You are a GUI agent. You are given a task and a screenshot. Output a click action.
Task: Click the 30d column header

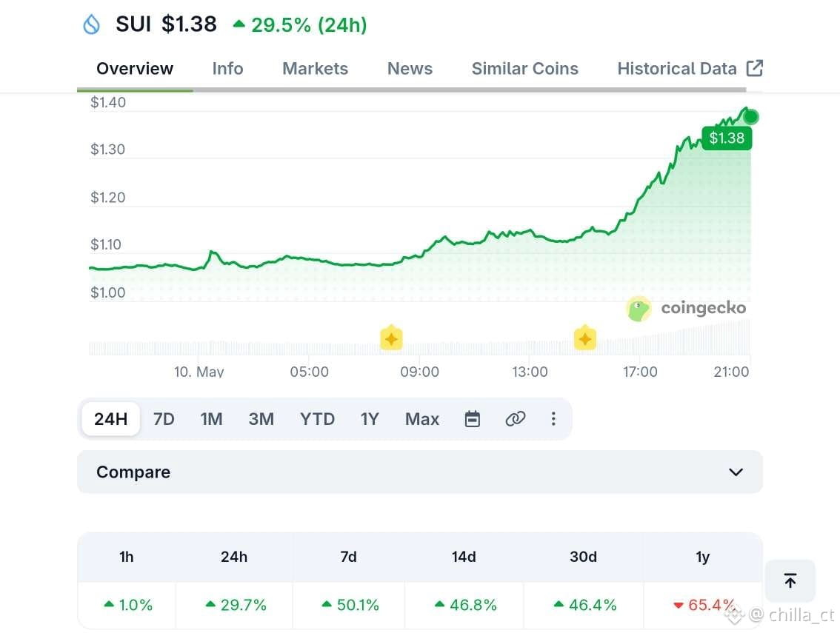[584, 557]
